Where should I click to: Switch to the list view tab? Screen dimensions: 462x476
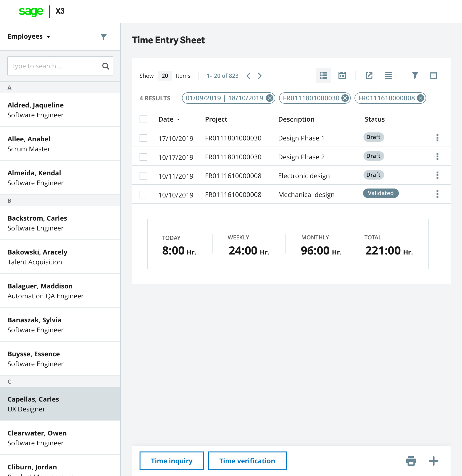pyautogui.click(x=323, y=76)
